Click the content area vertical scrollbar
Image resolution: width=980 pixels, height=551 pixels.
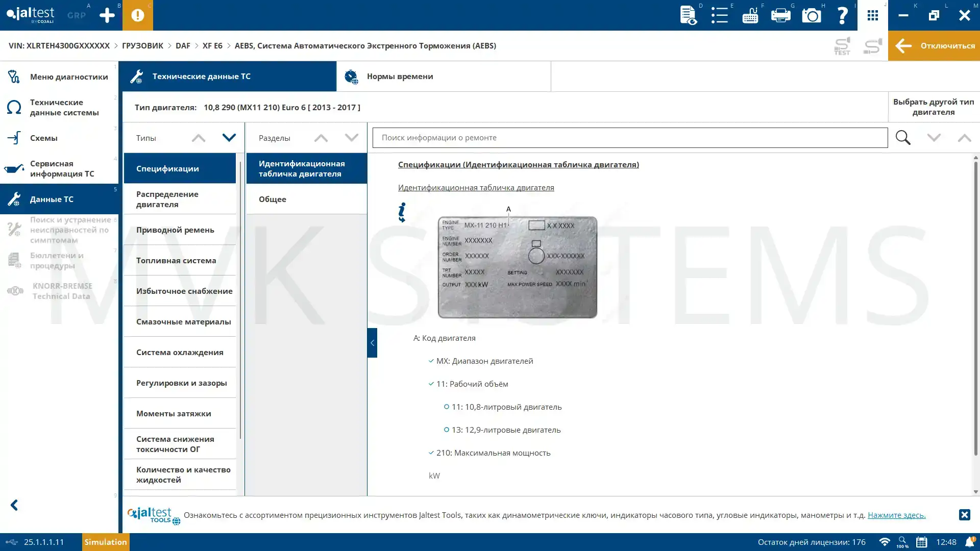[x=976, y=309]
